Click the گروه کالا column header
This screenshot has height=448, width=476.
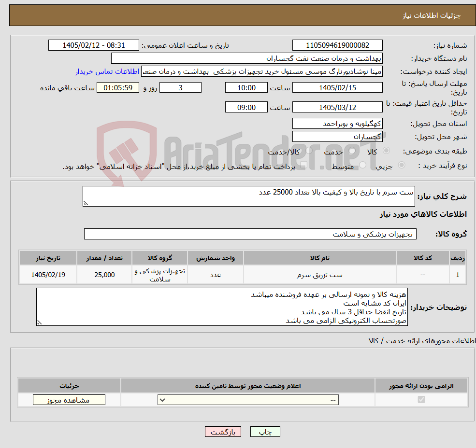[x=159, y=258]
